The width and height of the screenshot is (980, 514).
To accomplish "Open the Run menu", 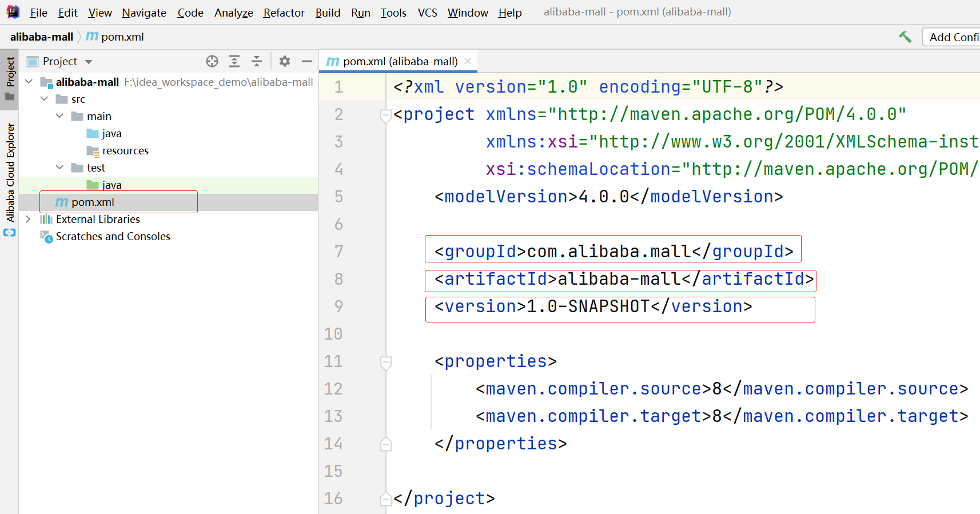I will click(361, 13).
